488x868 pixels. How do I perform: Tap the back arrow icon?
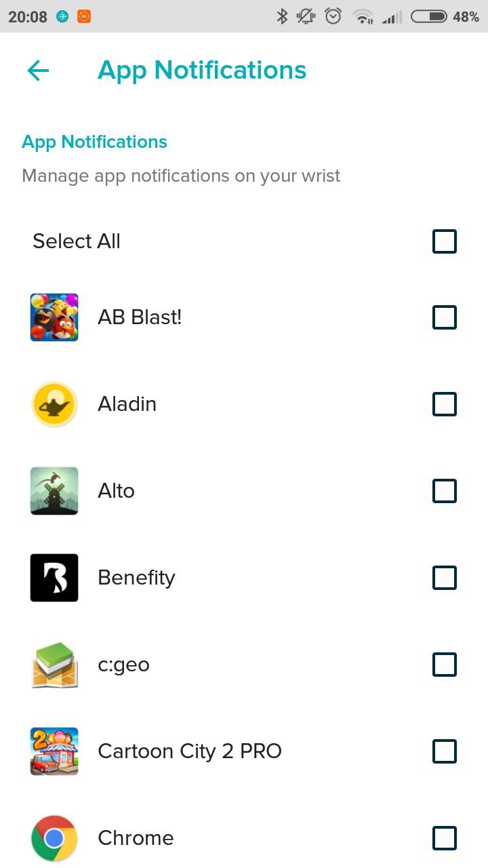[x=38, y=71]
